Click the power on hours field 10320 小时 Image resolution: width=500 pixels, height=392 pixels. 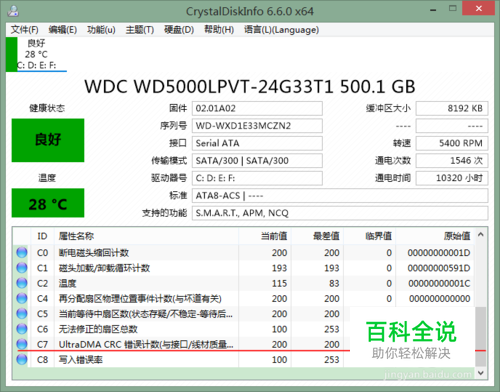pos(452,178)
